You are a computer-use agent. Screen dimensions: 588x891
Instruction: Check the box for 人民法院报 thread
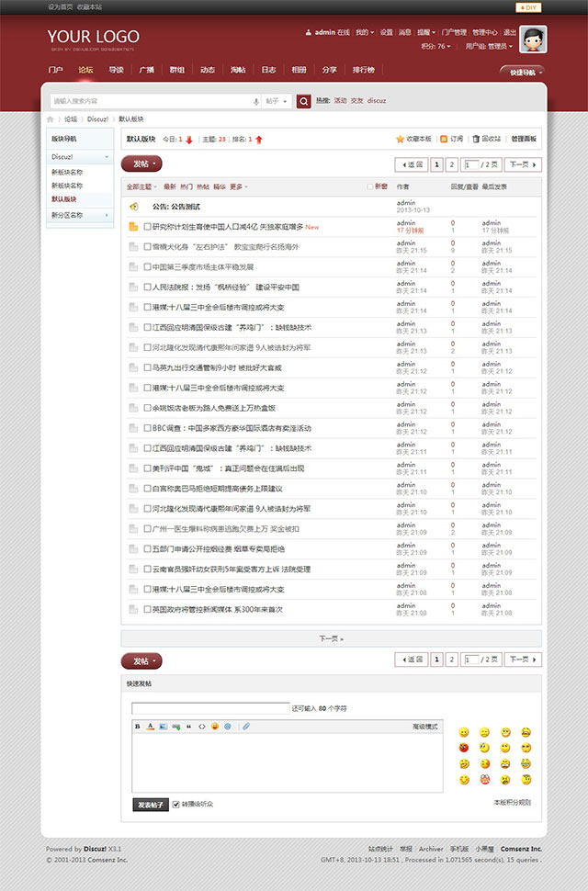(x=147, y=288)
